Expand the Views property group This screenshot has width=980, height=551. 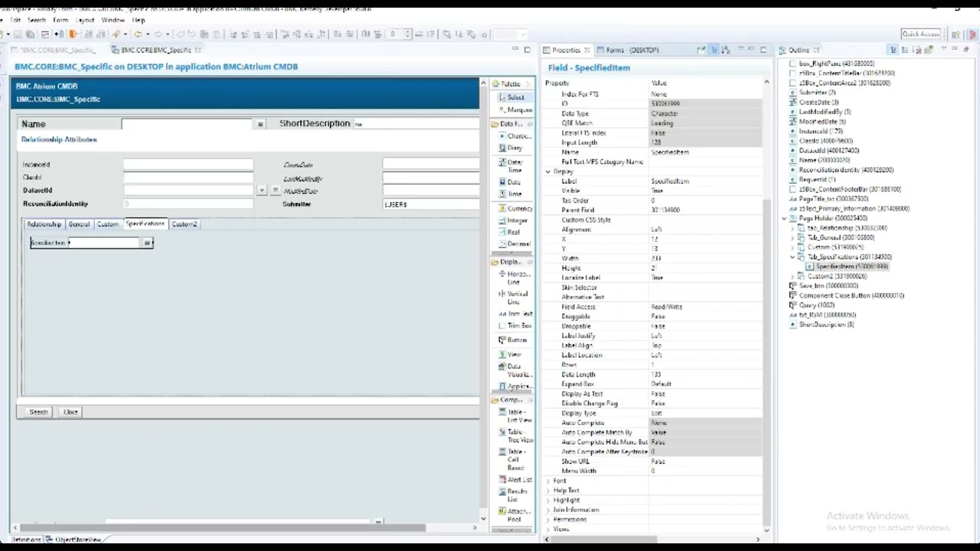coord(549,529)
